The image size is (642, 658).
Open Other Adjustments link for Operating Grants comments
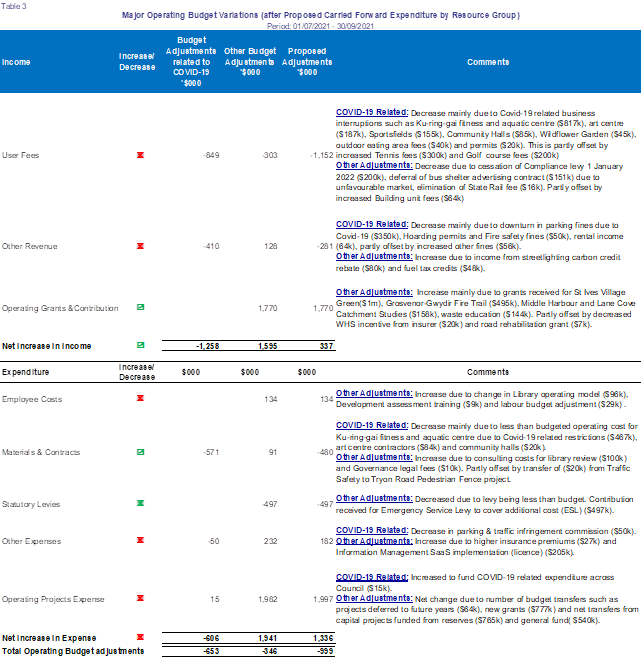374,292
